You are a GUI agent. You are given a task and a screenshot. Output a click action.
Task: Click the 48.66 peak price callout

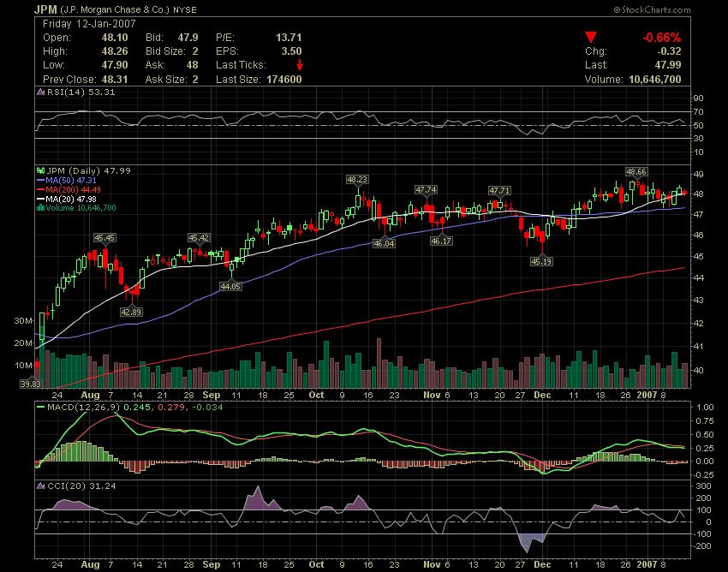[x=636, y=172]
